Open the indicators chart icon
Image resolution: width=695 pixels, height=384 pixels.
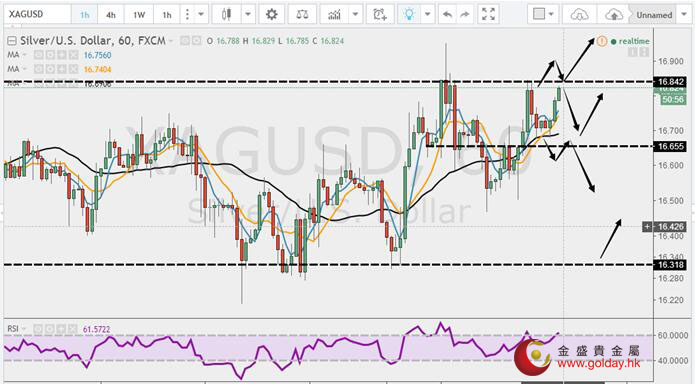tap(334, 15)
